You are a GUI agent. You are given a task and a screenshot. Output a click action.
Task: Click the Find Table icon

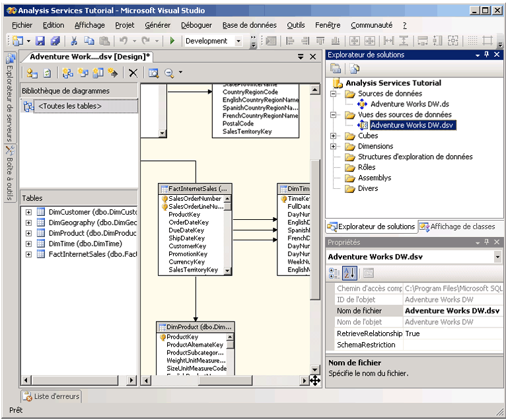[x=154, y=73]
